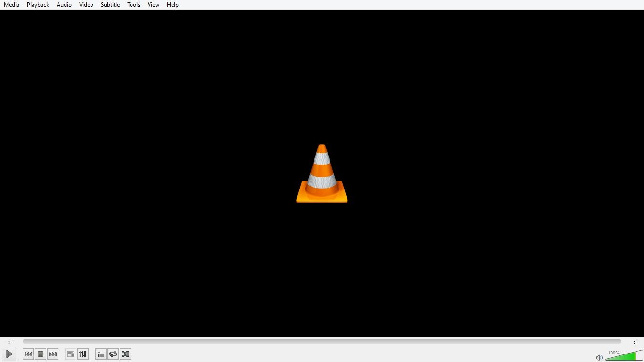Open the Media menu
Viewport: 644px width, 362px height.
coord(11,4)
